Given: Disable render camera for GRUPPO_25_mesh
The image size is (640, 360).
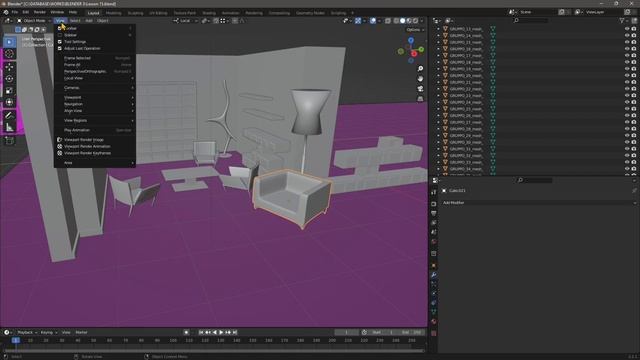Looking at the screenshot, I should pyautogui.click(x=634, y=109).
